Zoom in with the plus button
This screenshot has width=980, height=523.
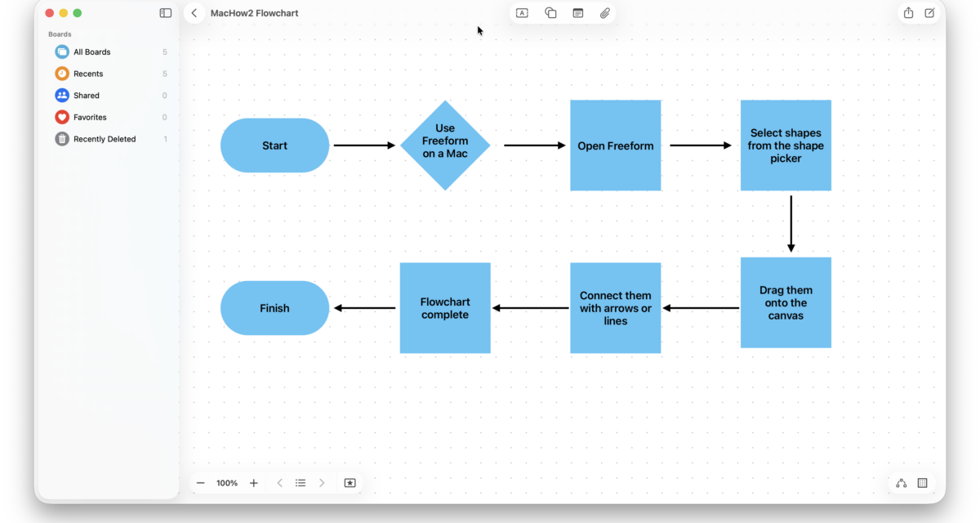coord(254,483)
